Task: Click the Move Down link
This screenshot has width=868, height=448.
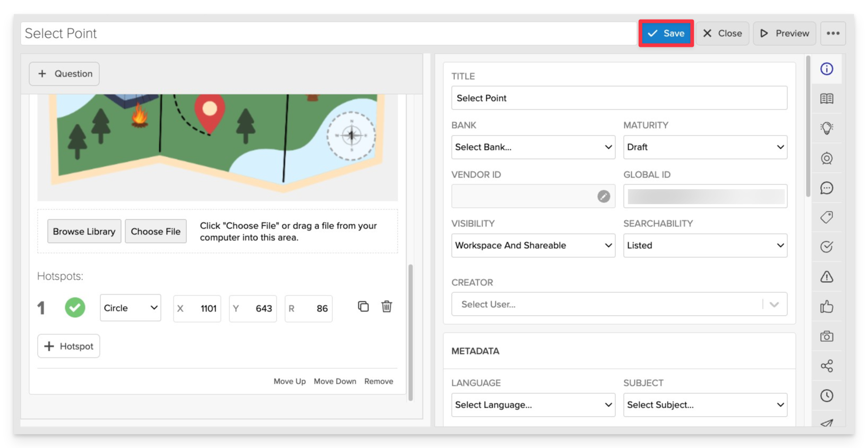Action: pos(335,381)
